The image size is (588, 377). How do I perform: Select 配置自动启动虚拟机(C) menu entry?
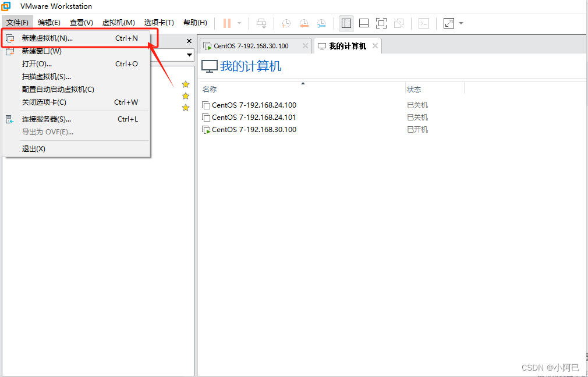(x=76, y=90)
